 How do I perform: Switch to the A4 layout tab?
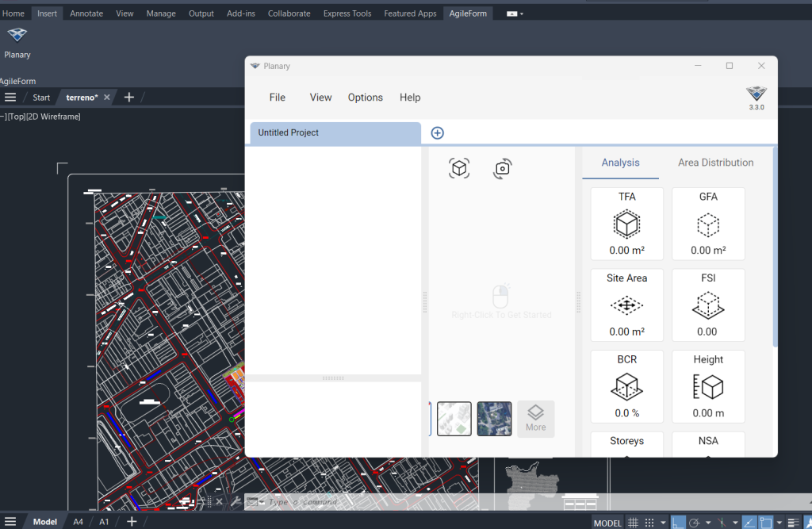click(x=78, y=521)
